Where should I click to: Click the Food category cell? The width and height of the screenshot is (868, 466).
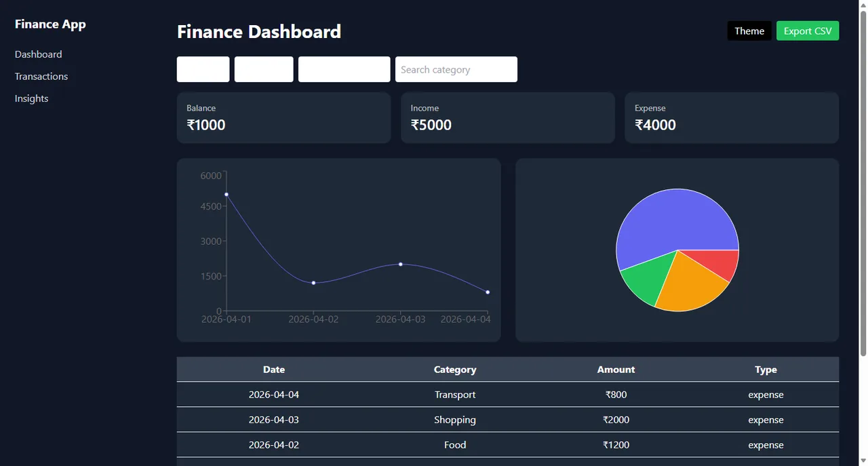tap(455, 445)
